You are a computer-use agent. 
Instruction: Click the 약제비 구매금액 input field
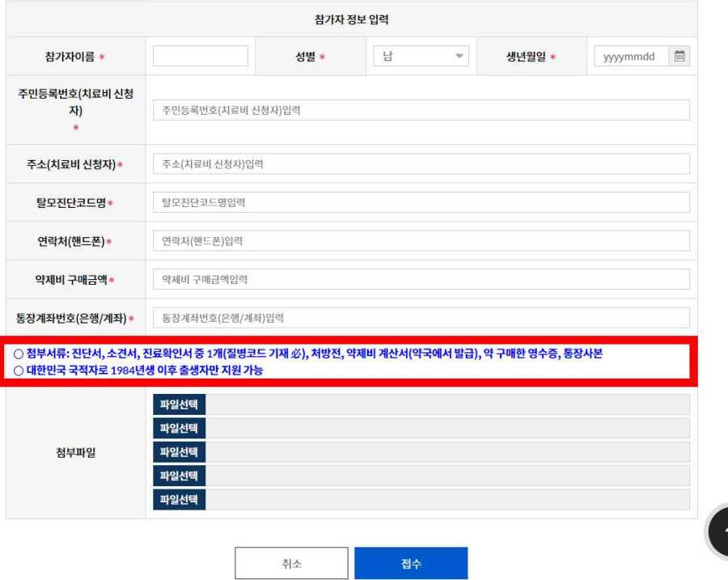pos(421,280)
